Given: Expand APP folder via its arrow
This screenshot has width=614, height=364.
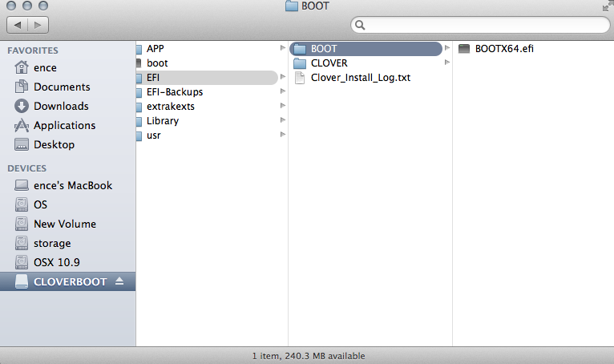Looking at the screenshot, I should [283, 48].
